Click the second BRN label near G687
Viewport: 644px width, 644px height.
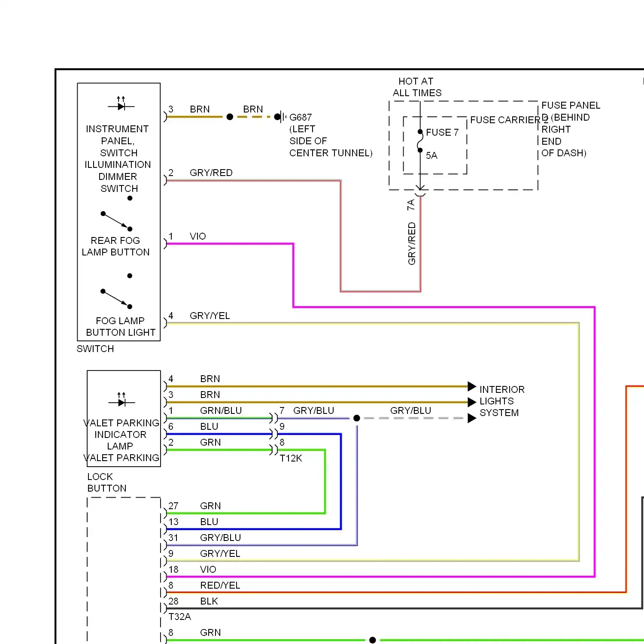click(253, 109)
